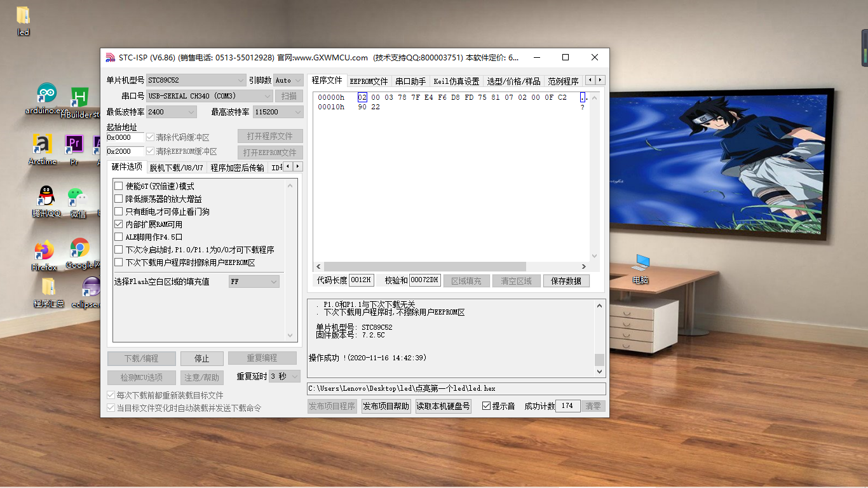Launch the Firefox desktop shortcut
Image resolution: width=868 pixels, height=488 pixels.
(44, 255)
